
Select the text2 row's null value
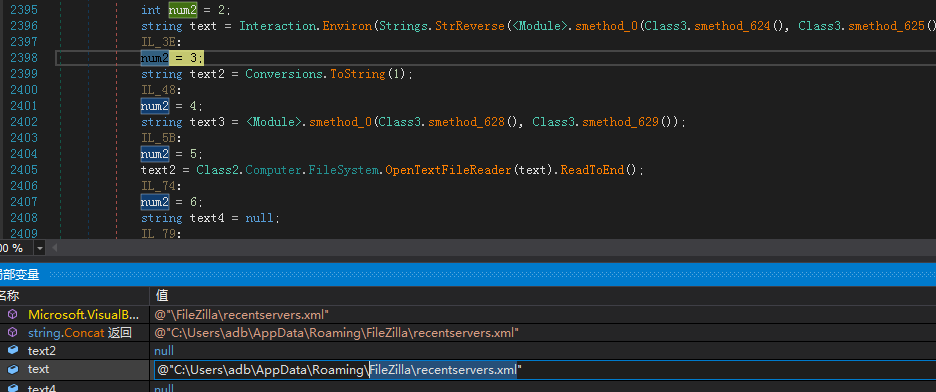coord(164,351)
